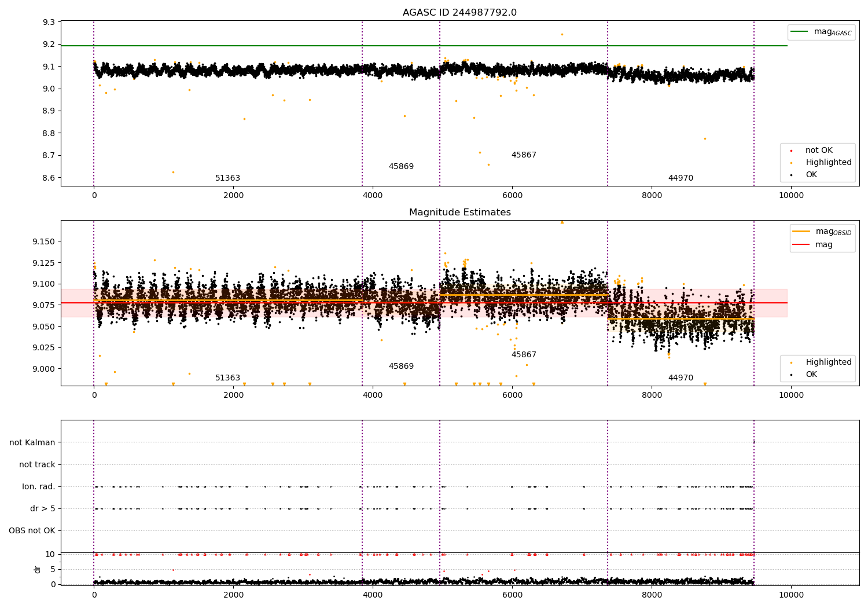Click the 9.2 y-axis tick label
868x608 pixels.
[49, 45]
